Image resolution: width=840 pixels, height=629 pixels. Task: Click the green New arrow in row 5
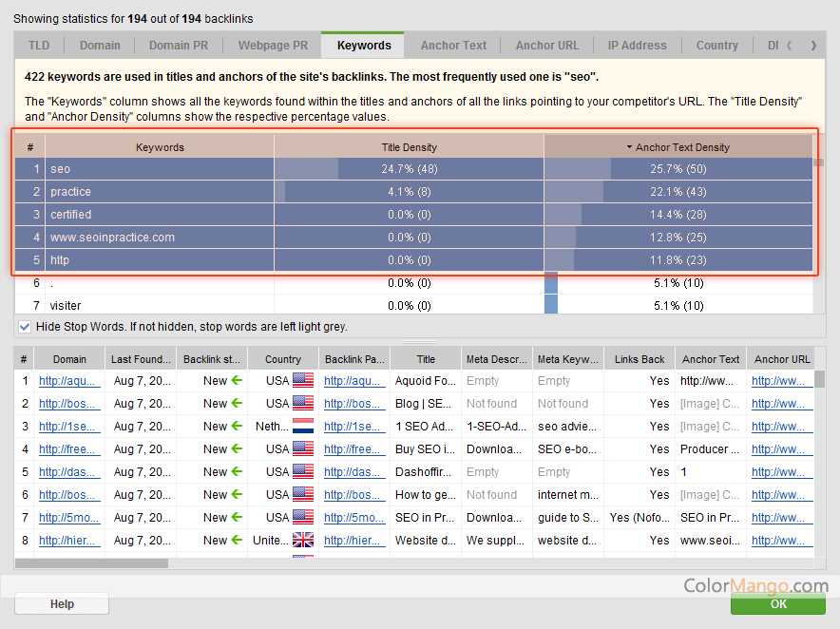click(x=238, y=472)
